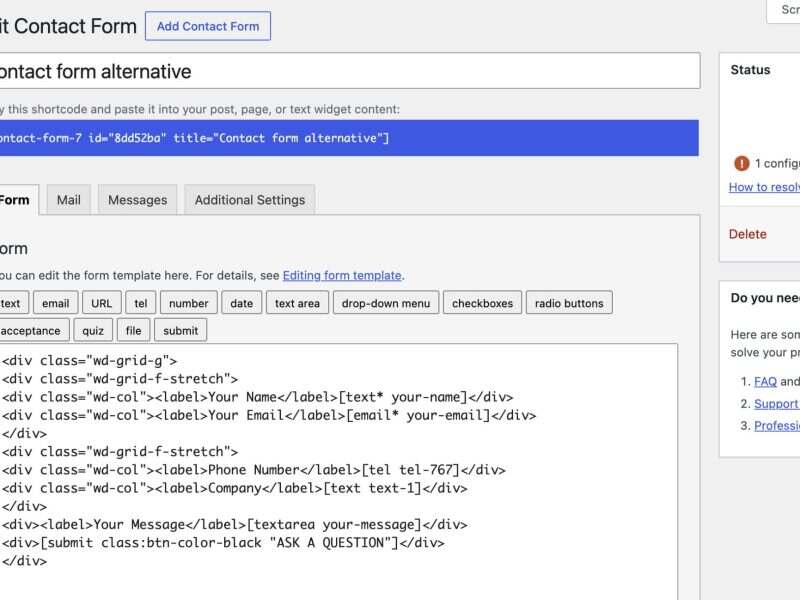800x600 pixels.
Task: Add a text area tag
Action: [297, 303]
